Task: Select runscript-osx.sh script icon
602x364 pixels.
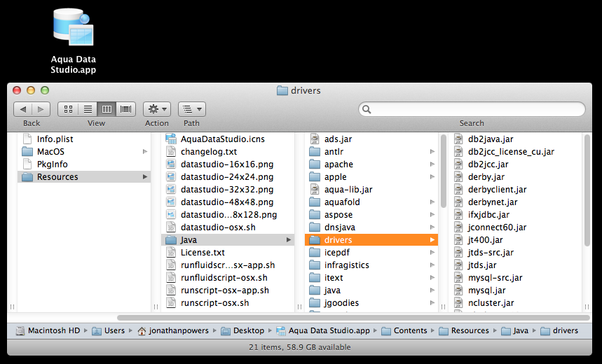Action: pos(171,302)
